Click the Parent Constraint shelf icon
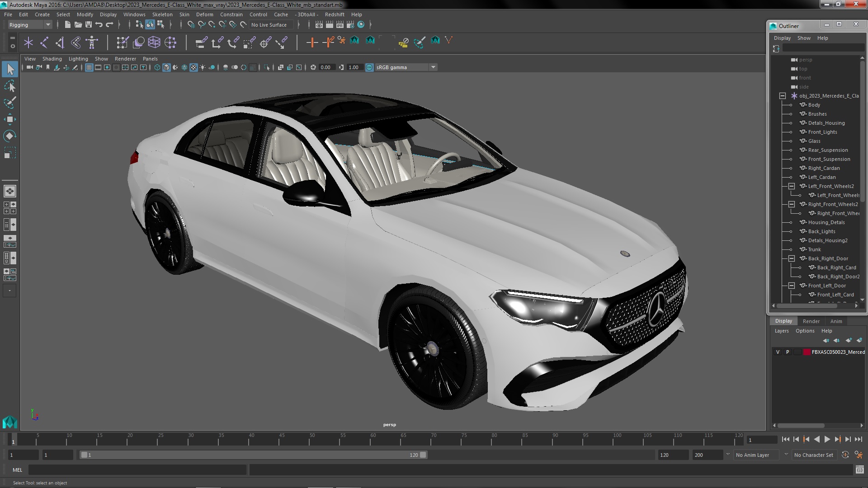The height and width of the screenshot is (488, 868). coord(201,42)
